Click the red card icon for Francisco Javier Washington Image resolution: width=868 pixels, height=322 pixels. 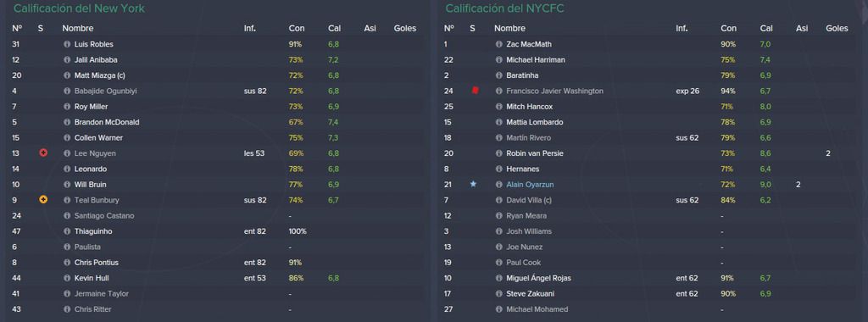pos(475,91)
